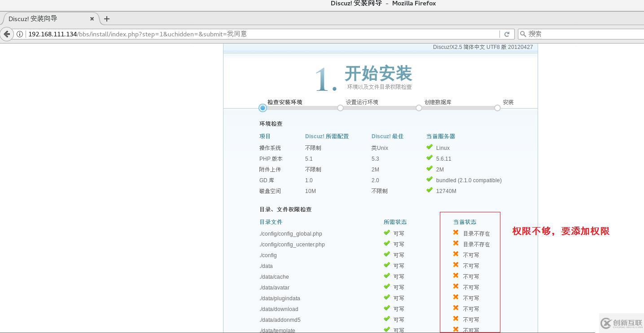This screenshot has width=644, height=333.
Task: Select ./data/plugindata directory text
Action: [280, 298]
